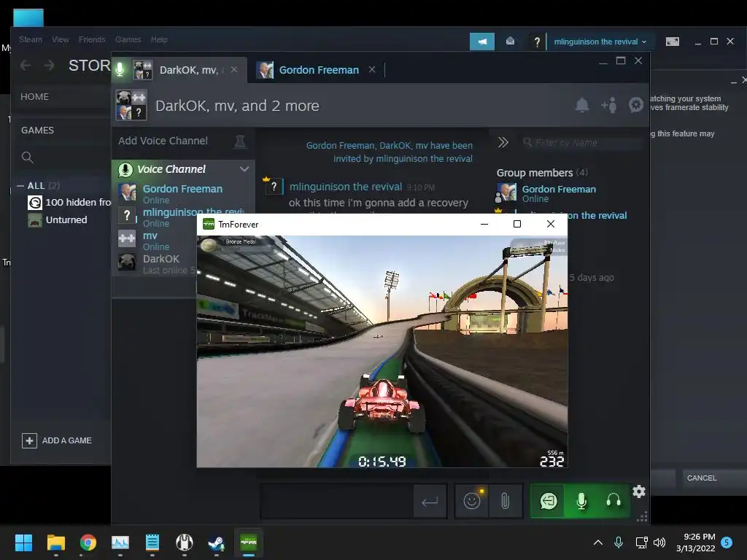Screen dimensions: 747x560
Task: Close the DarkOK, mv group chat tab
Action: [x=234, y=69]
